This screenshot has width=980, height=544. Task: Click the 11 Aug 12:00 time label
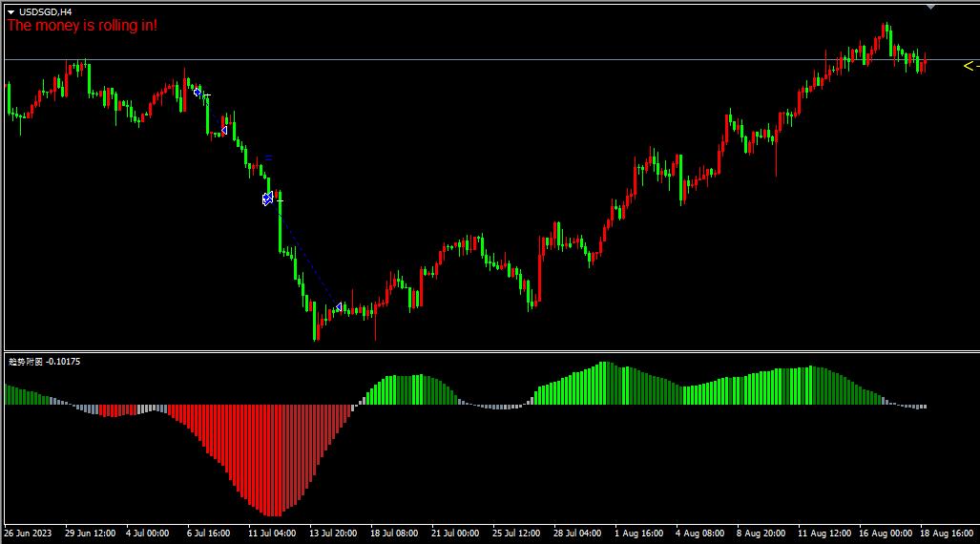point(824,534)
